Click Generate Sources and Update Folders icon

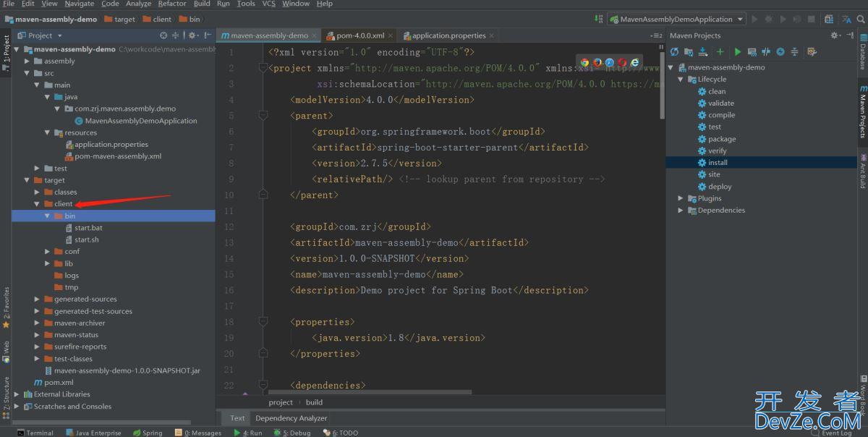[689, 51]
